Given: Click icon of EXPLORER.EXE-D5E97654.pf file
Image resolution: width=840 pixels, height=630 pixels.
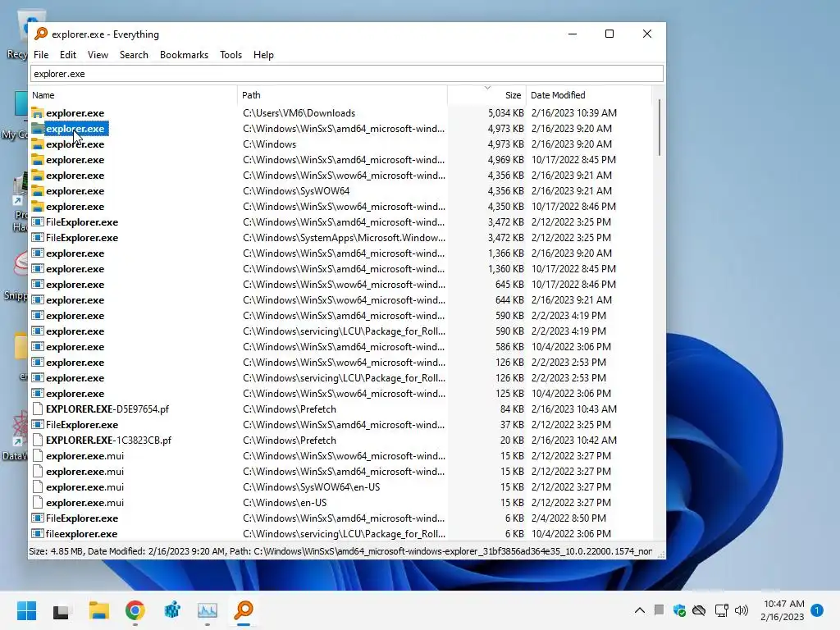Looking at the screenshot, I should pyautogui.click(x=37, y=409).
